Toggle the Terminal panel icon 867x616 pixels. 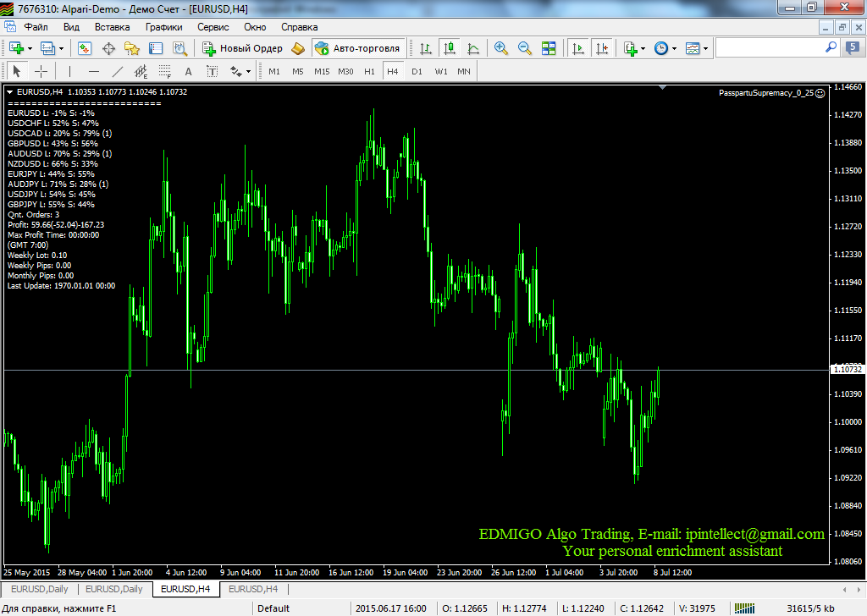coord(156,48)
